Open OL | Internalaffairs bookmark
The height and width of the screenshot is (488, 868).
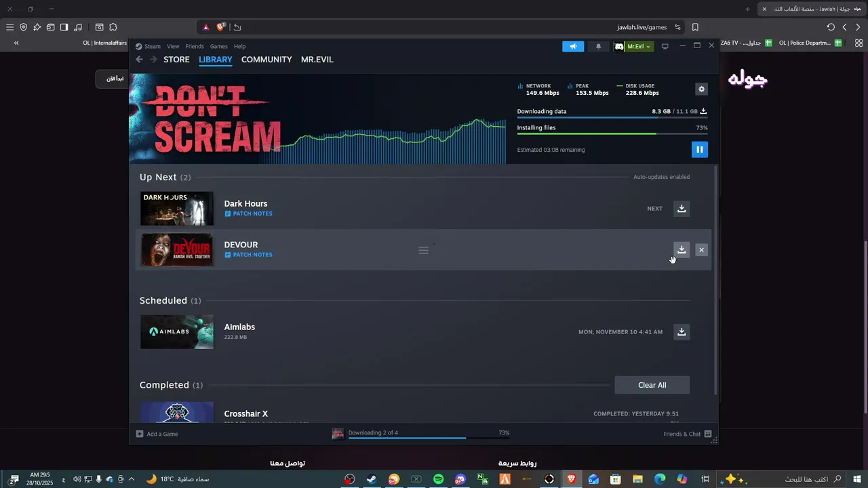pyautogui.click(x=105, y=43)
